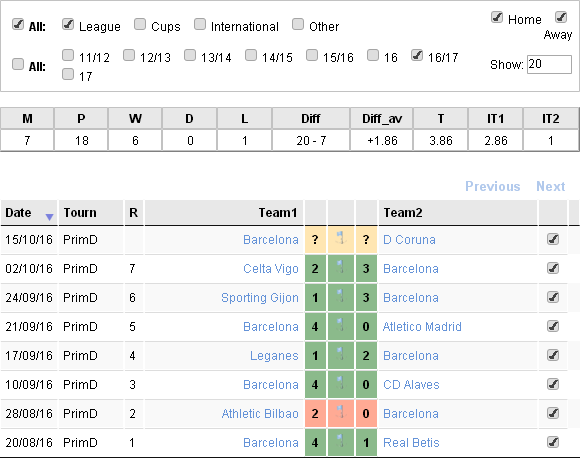Toggle the Away matches checkbox
Screen dimensions: 580x458
coord(561,17)
